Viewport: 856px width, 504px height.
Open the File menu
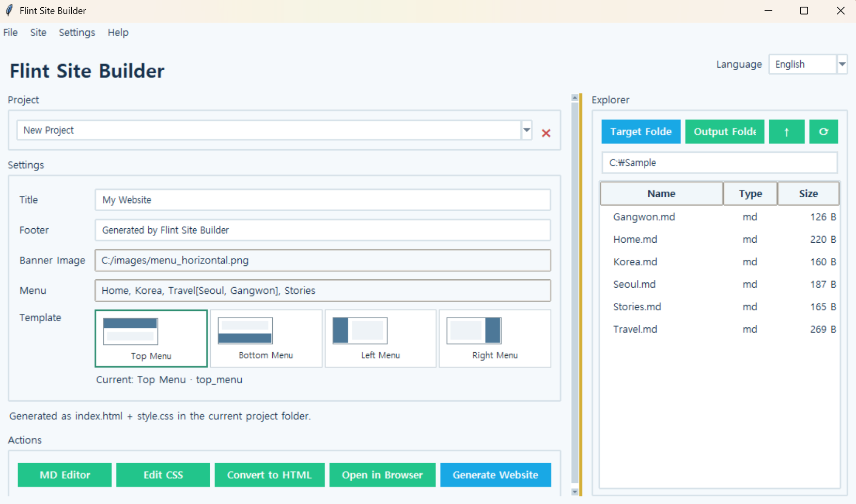point(10,33)
